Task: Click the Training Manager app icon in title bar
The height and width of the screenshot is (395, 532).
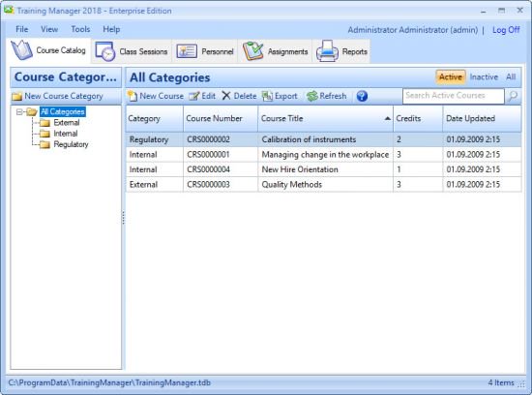Action: click(9, 10)
